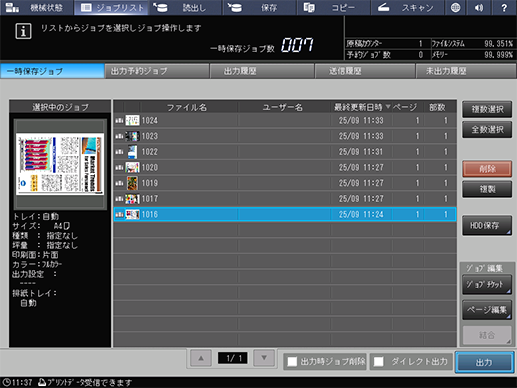
Task: Click the printer status icon in the status bar
Action: [x=42, y=382]
